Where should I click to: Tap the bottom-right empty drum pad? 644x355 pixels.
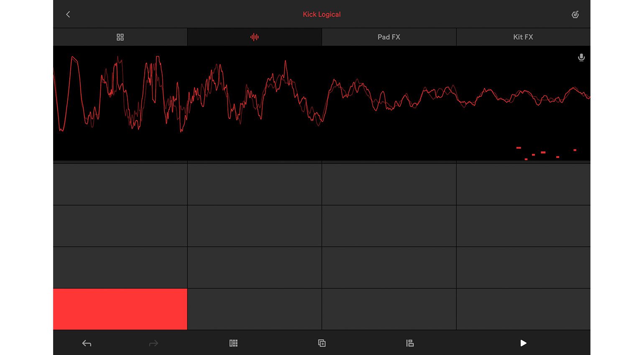[x=523, y=309]
